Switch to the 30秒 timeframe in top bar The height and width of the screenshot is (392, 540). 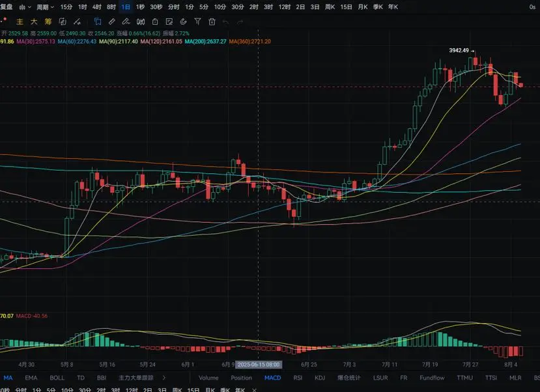coord(156,7)
